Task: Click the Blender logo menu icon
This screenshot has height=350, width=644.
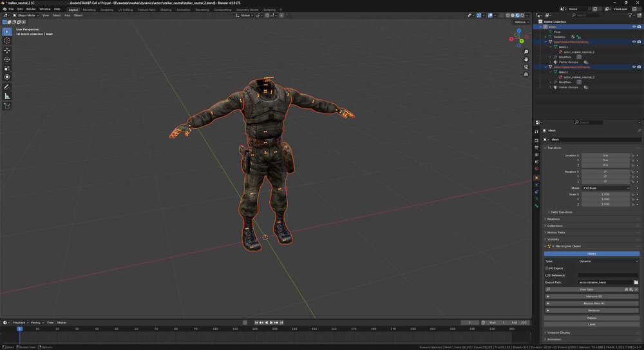Action: pos(5,9)
